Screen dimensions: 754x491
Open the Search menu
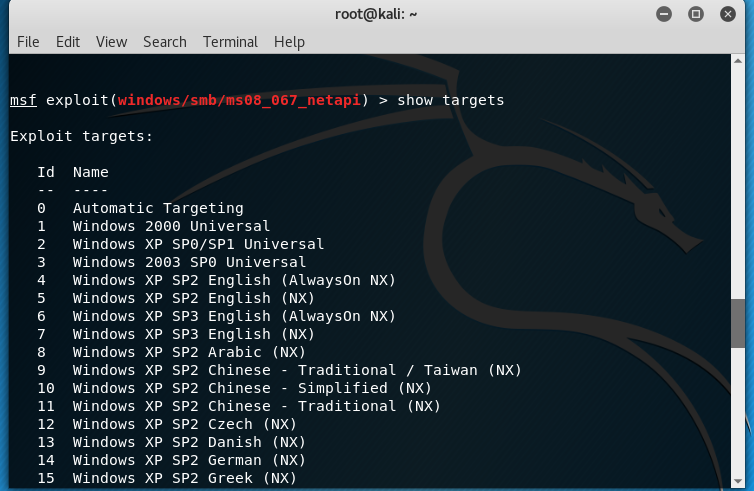point(164,42)
